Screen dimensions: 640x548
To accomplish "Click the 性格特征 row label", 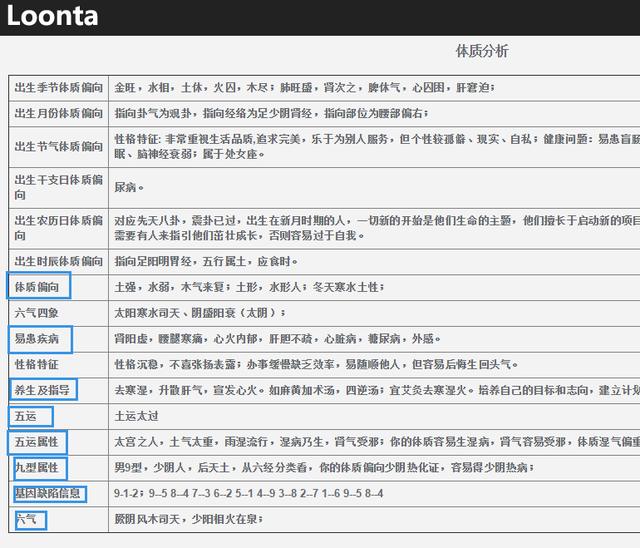I will [36, 364].
